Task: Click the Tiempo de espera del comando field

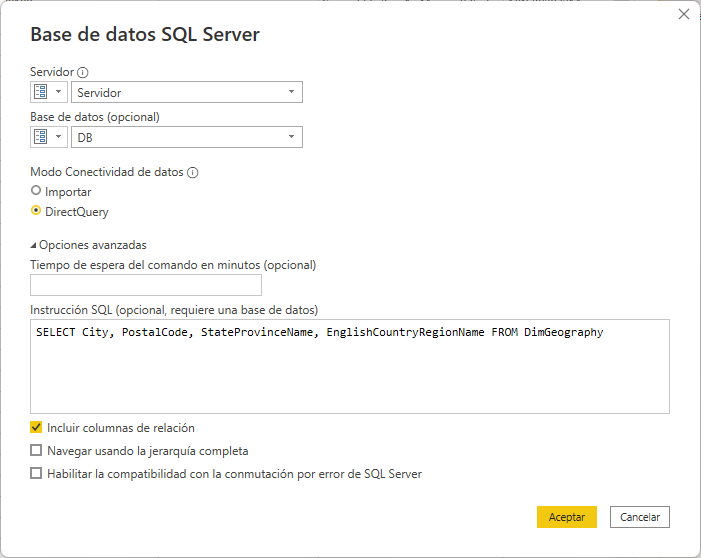Action: coord(146,285)
